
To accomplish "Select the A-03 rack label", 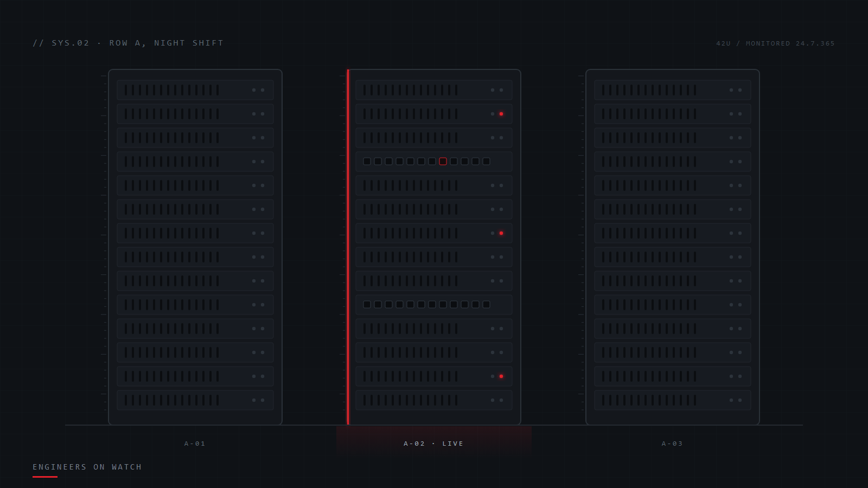I will click(672, 444).
